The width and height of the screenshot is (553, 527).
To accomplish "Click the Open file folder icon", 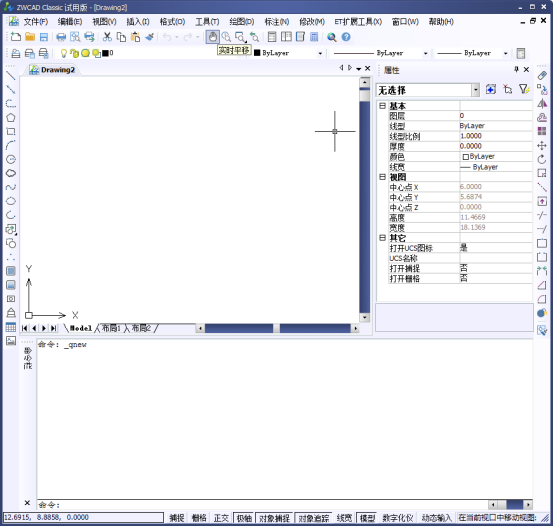I will pyautogui.click(x=30, y=37).
